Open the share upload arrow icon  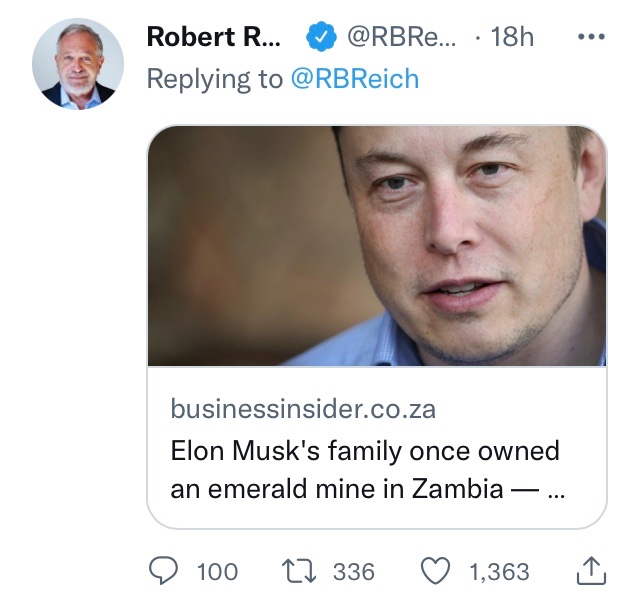[592, 571]
